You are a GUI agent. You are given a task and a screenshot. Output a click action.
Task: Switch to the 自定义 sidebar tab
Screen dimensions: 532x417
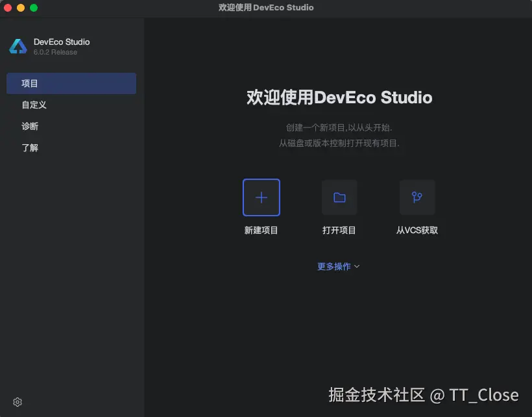[71, 105]
